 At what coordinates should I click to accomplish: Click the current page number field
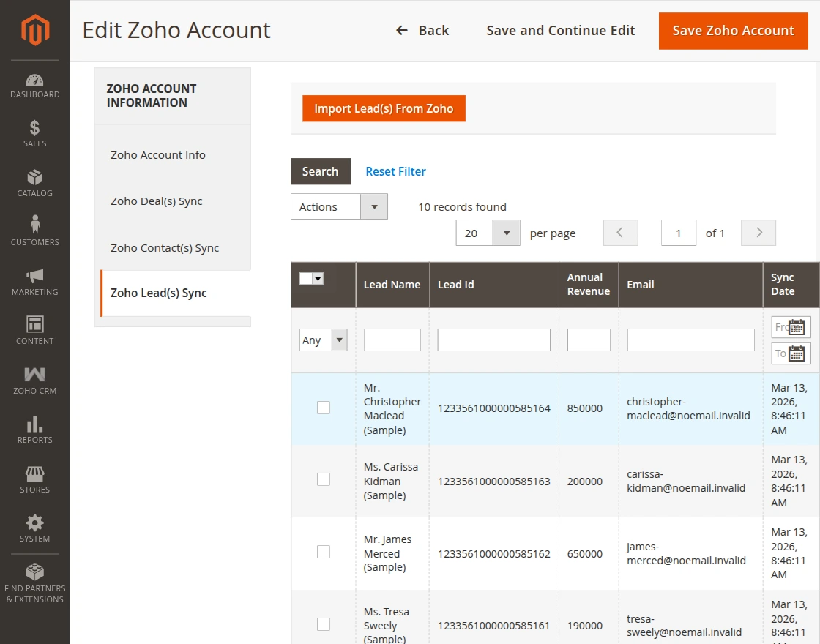click(678, 233)
